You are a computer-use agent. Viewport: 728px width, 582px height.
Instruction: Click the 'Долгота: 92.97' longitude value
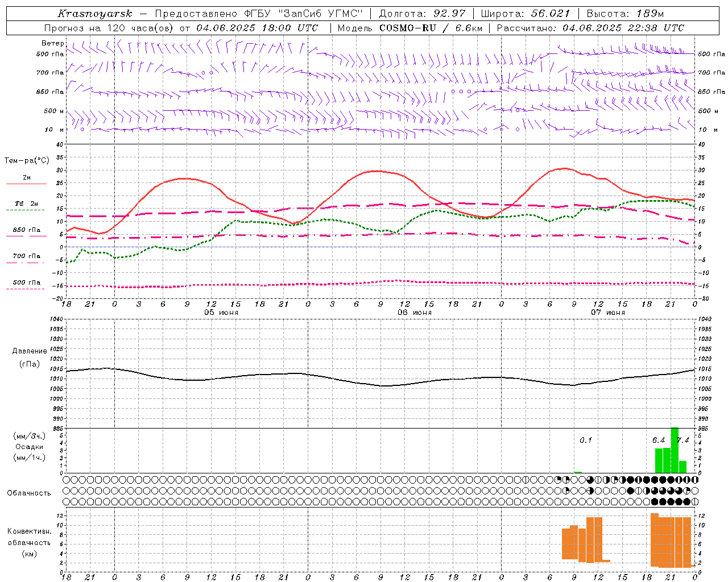click(421, 14)
